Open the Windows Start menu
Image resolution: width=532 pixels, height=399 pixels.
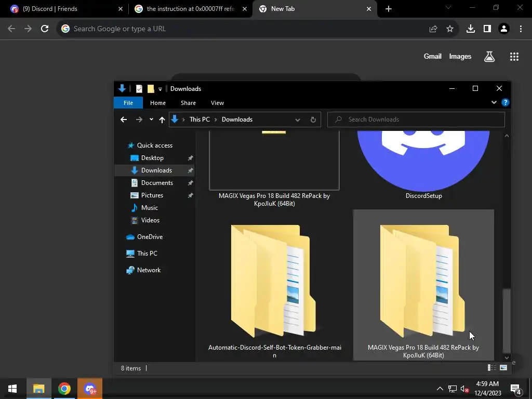(12, 389)
